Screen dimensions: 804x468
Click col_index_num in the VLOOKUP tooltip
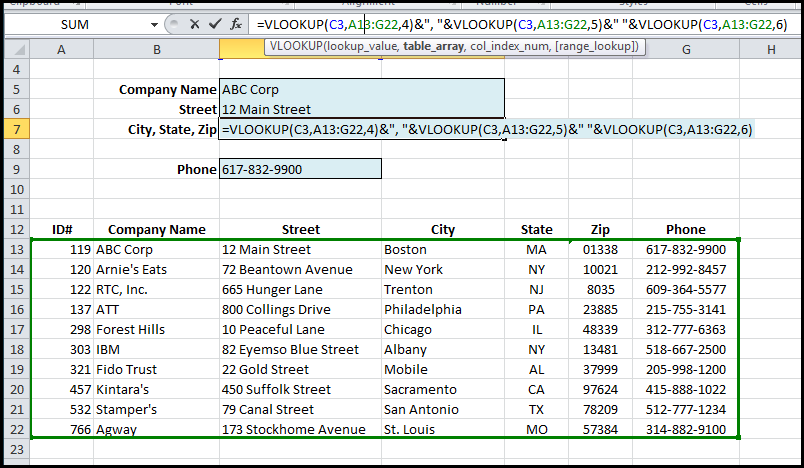510,47
